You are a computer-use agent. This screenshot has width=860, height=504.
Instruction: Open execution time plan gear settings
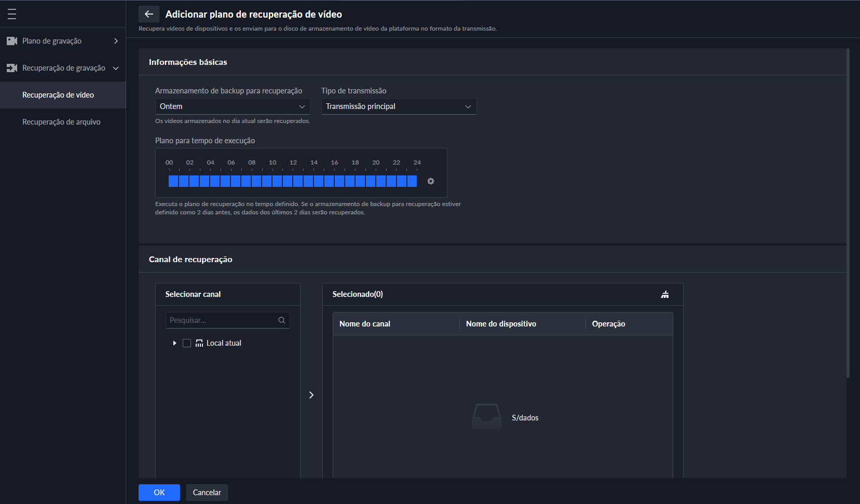(x=431, y=181)
